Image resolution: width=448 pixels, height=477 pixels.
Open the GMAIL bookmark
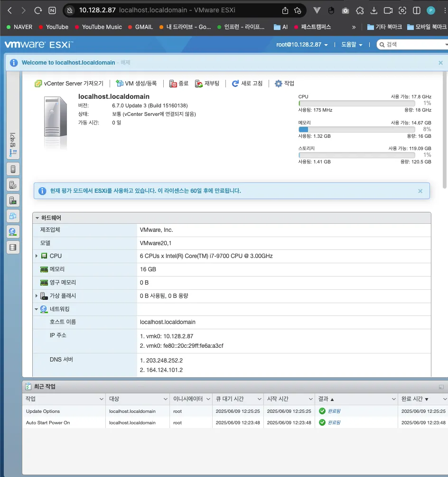pos(140,27)
